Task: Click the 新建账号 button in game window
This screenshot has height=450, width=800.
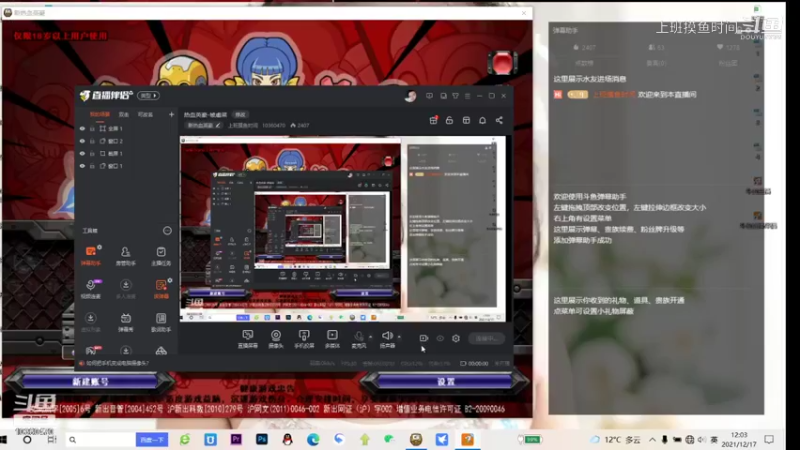Action: pyautogui.click(x=90, y=381)
